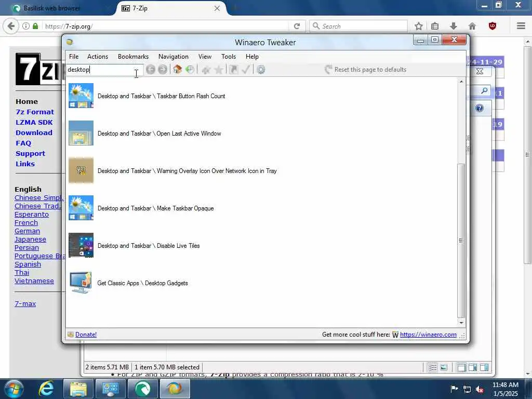Switch to Basilisk web browser tab
Viewport: 532px width, 399px height.
point(51,8)
